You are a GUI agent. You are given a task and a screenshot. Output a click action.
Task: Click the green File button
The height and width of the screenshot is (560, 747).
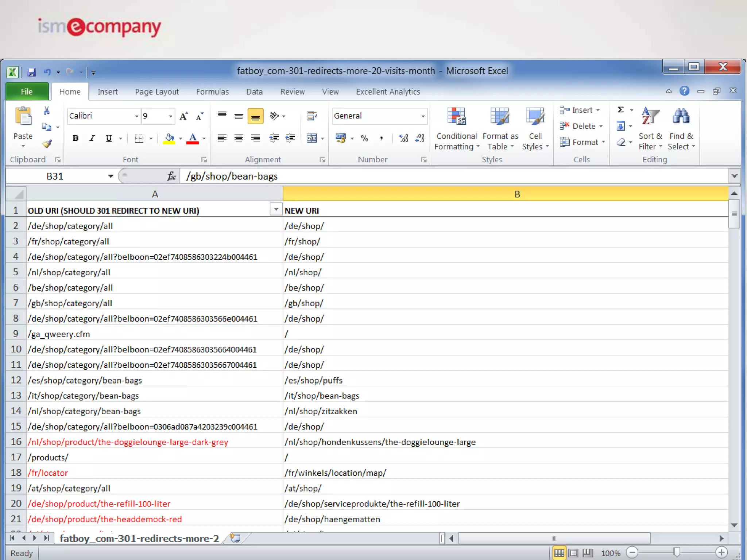pos(27,92)
